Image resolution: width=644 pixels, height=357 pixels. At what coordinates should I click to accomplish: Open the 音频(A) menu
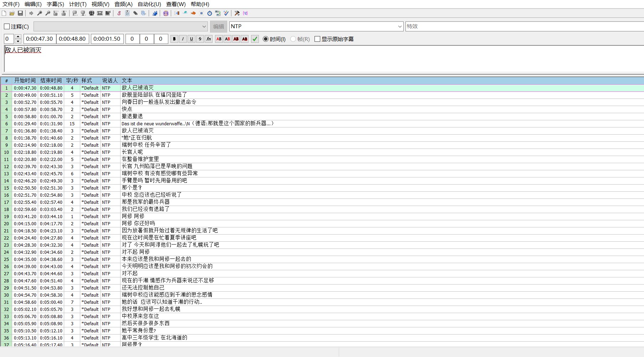click(123, 4)
